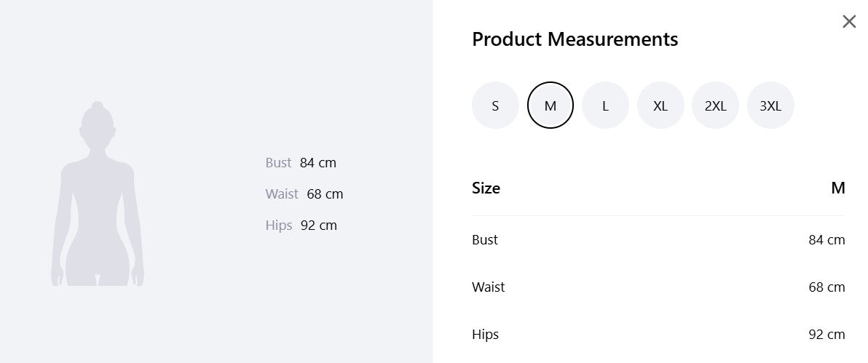Screen dimensions: 868x363
Task: Switch to size 2XL
Action: pyautogui.click(x=715, y=105)
